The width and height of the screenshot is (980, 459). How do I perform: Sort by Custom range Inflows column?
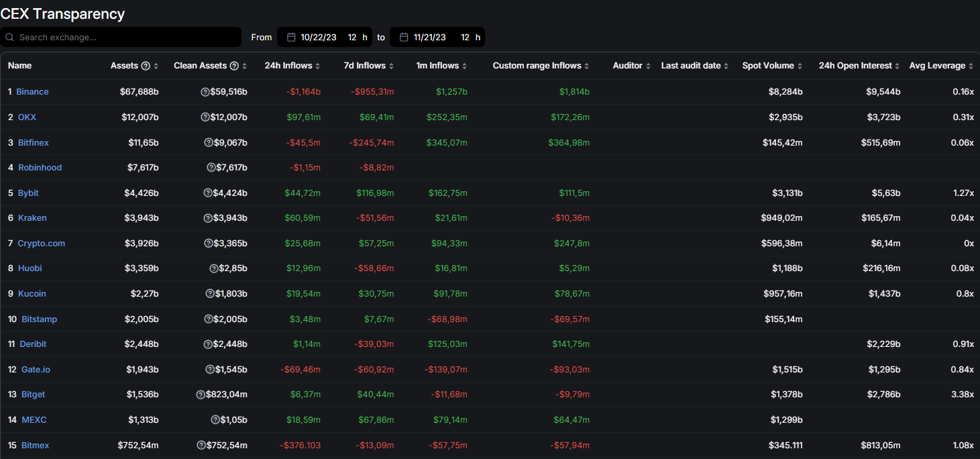pyautogui.click(x=541, y=66)
